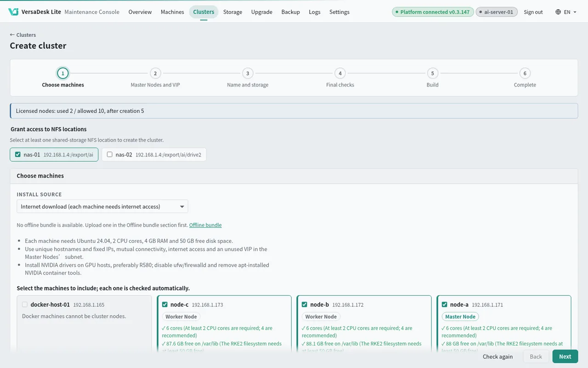The width and height of the screenshot is (588, 368).
Task: Select the Clusters tab
Action: click(204, 12)
